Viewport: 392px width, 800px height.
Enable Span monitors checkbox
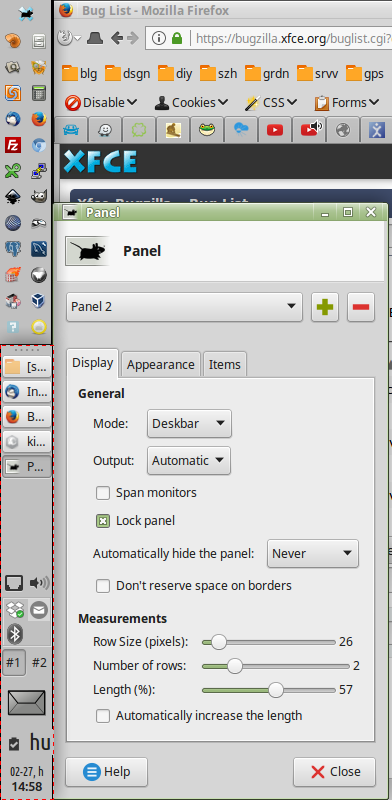pyautogui.click(x=103, y=493)
